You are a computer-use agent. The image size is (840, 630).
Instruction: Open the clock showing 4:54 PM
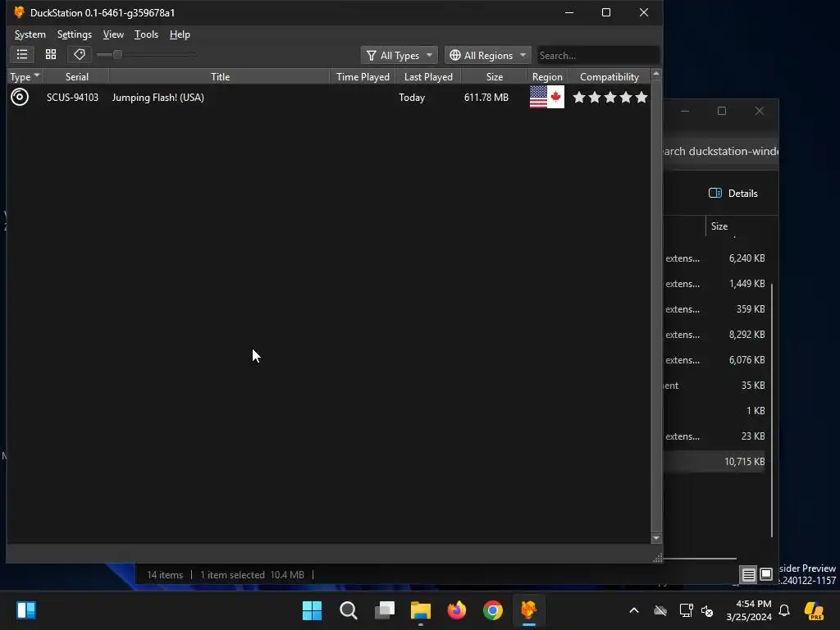tap(749, 610)
